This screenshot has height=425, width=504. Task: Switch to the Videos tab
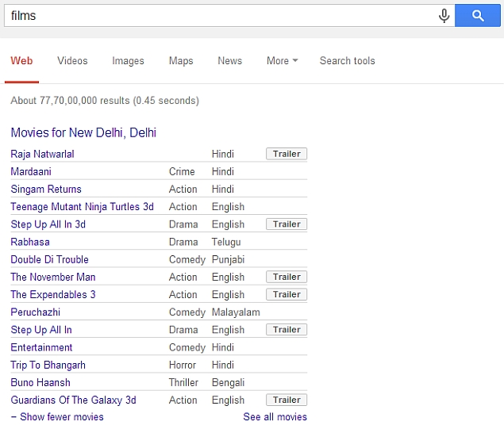pyautogui.click(x=72, y=61)
